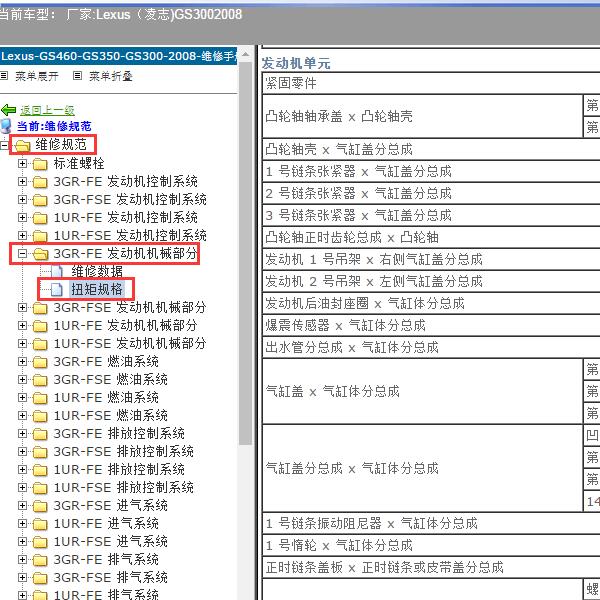Click 爆震传感器 x 气缸体分总成 row
Screen dimensions: 600x600
[x=431, y=326]
